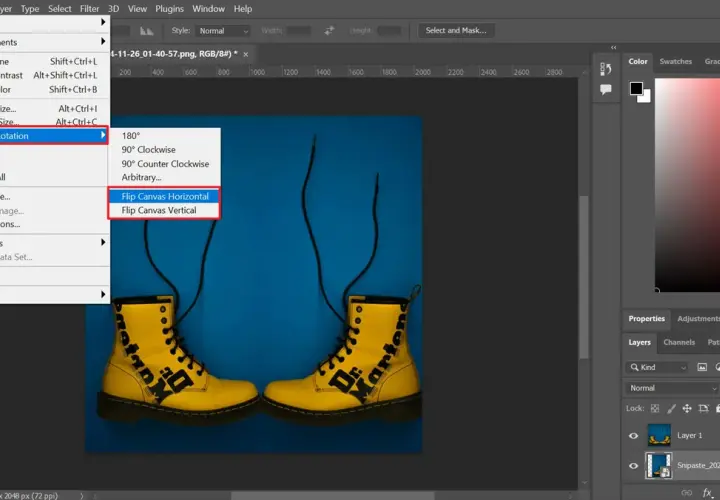Open the Comments panel speech-bubble icon
The width and height of the screenshot is (720, 500).
tap(606, 89)
